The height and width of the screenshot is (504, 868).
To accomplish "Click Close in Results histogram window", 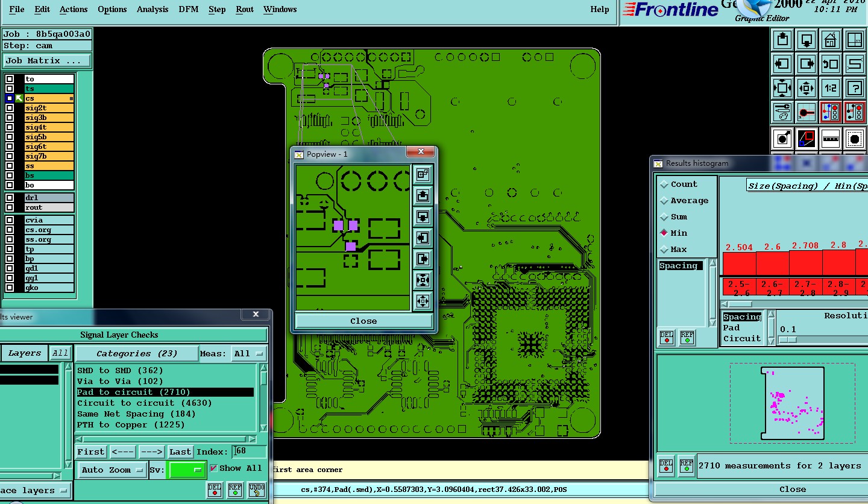I will point(792,489).
